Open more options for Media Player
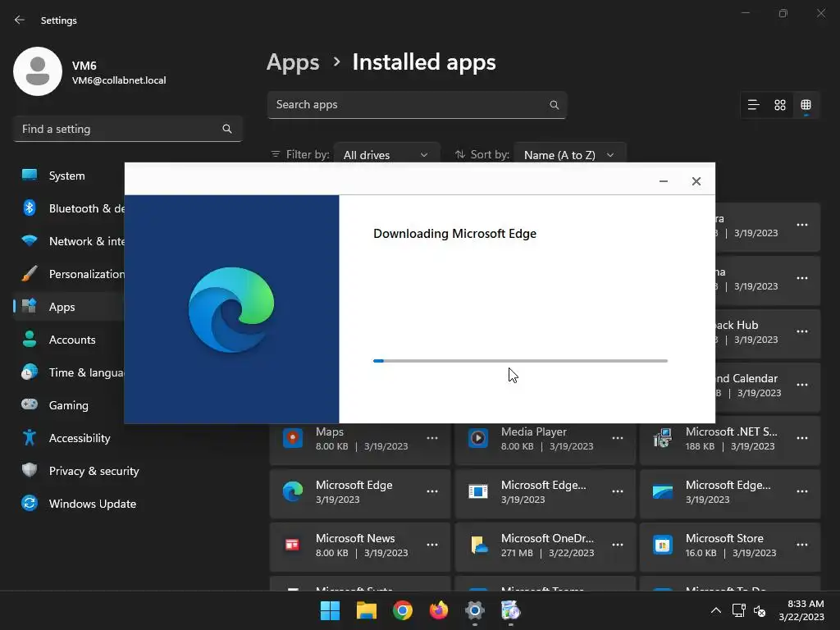The image size is (840, 630). (x=618, y=438)
